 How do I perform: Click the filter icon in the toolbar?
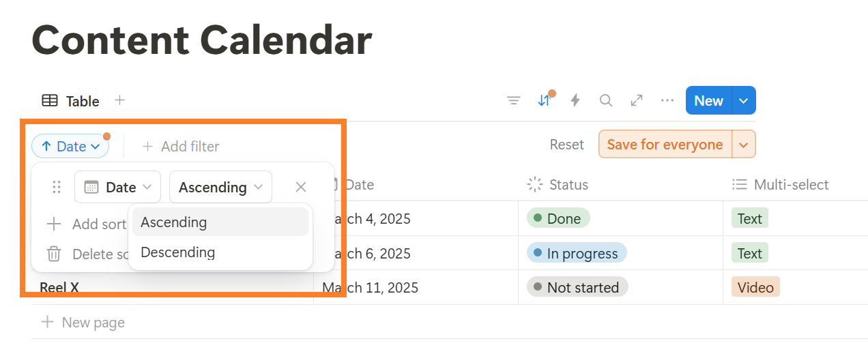tap(514, 101)
